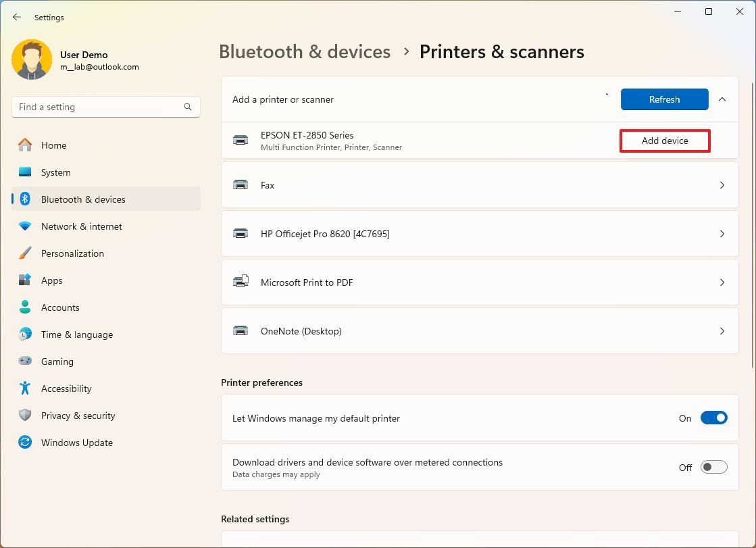Screen dimensions: 756x548
Task: Turn off Let Windows manage my default printer
Action: coord(713,418)
